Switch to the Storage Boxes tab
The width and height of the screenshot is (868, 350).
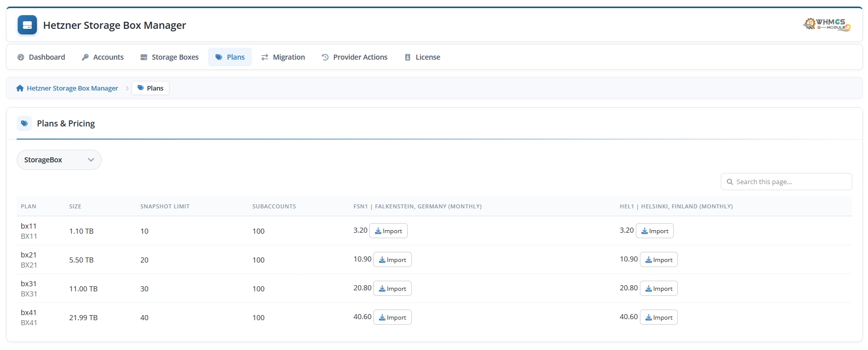[169, 57]
